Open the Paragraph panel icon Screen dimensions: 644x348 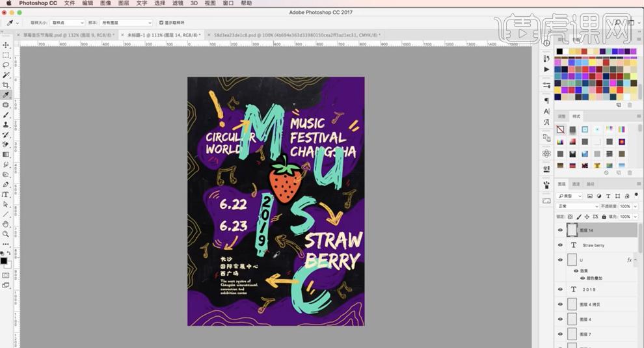[x=546, y=100]
